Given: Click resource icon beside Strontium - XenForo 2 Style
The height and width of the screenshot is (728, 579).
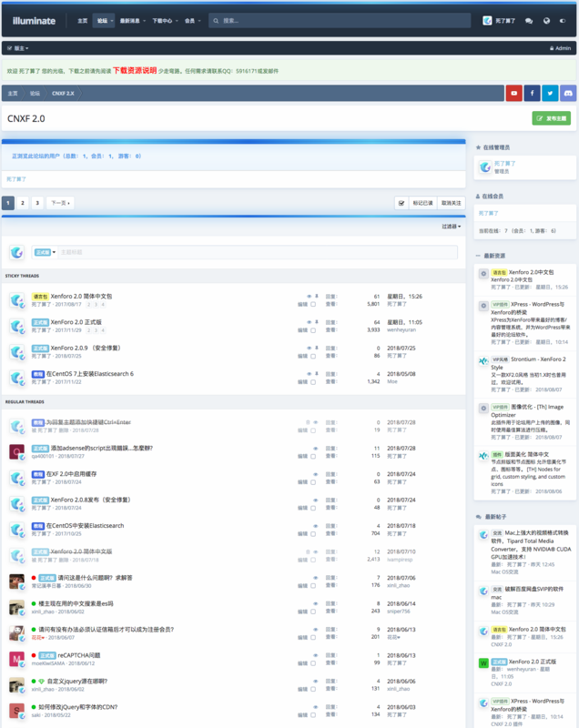Looking at the screenshot, I should 483,360.
